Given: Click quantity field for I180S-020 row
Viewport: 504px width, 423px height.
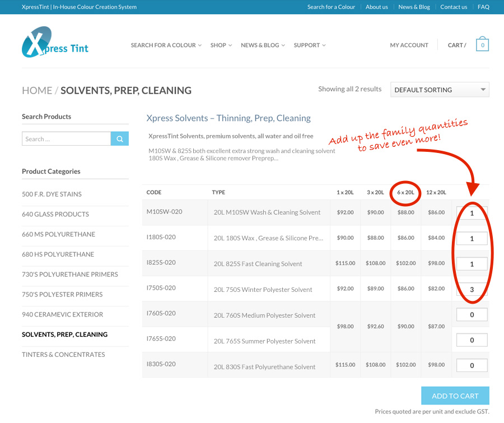Looking at the screenshot, I should coord(472,238).
